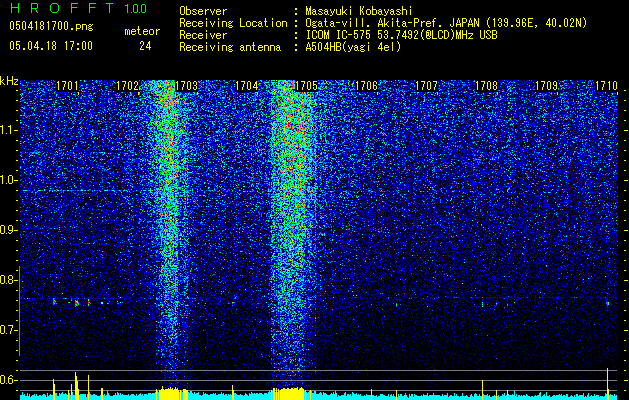Click the 1701 time marker
Viewport: 629px width, 400px height.
point(67,86)
